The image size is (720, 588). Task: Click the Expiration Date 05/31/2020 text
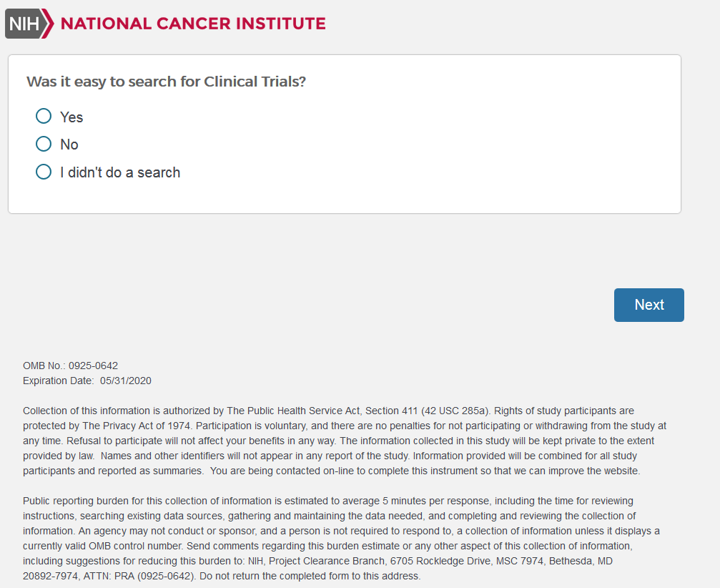(87, 381)
